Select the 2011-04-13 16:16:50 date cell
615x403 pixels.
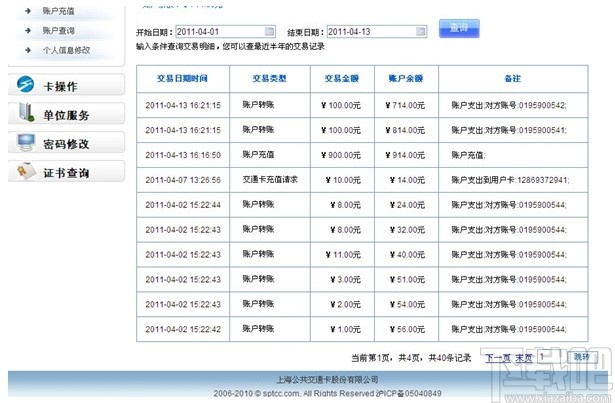pyautogui.click(x=183, y=155)
